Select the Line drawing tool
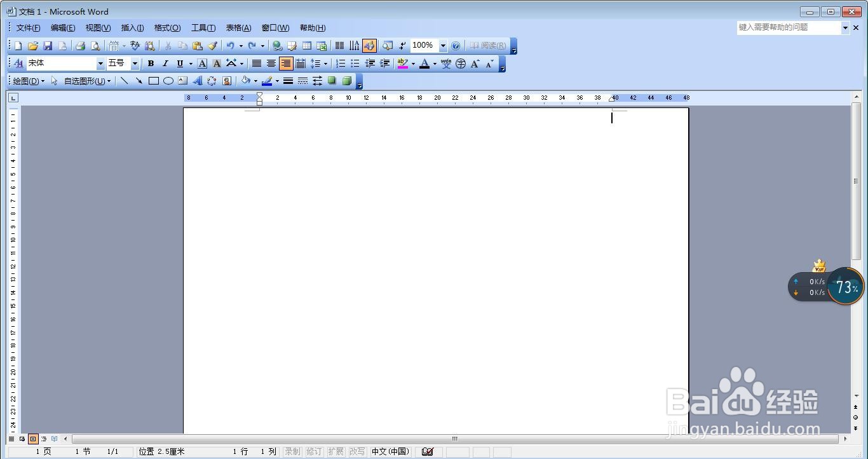Viewport: 868px width, 459px height. (x=124, y=81)
